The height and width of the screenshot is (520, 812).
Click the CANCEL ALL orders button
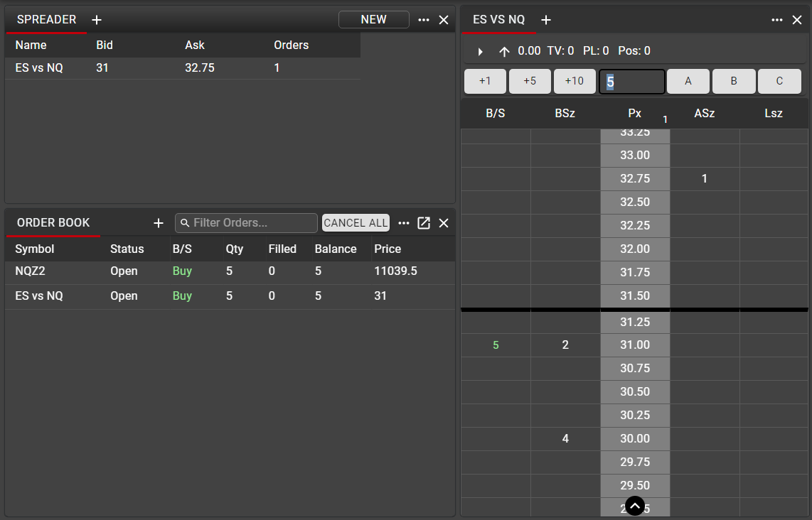point(356,223)
